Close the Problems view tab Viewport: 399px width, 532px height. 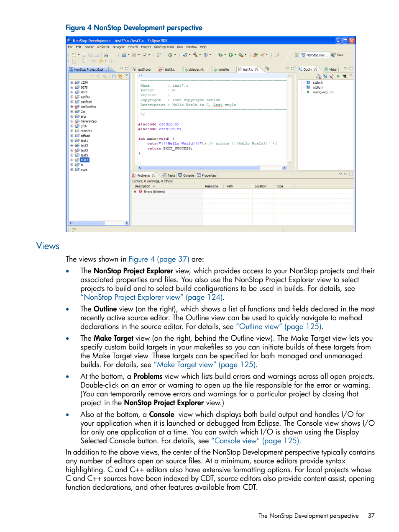(153, 175)
